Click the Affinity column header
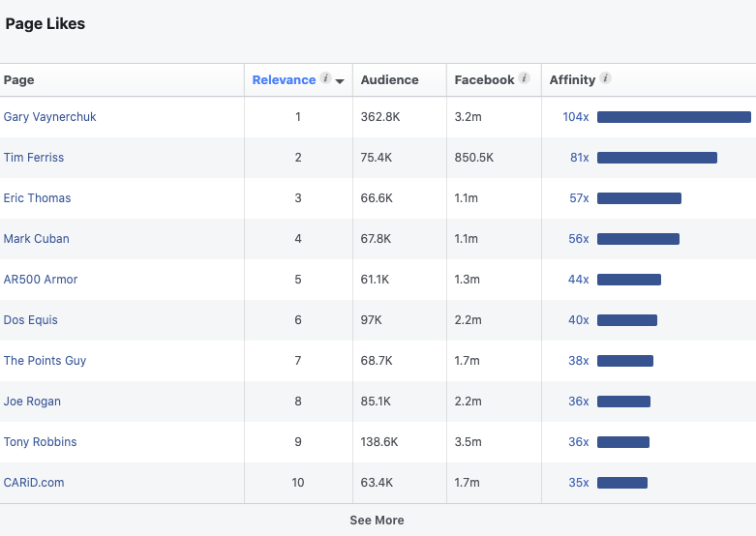Viewport: 756px width, 536px height. click(x=572, y=80)
